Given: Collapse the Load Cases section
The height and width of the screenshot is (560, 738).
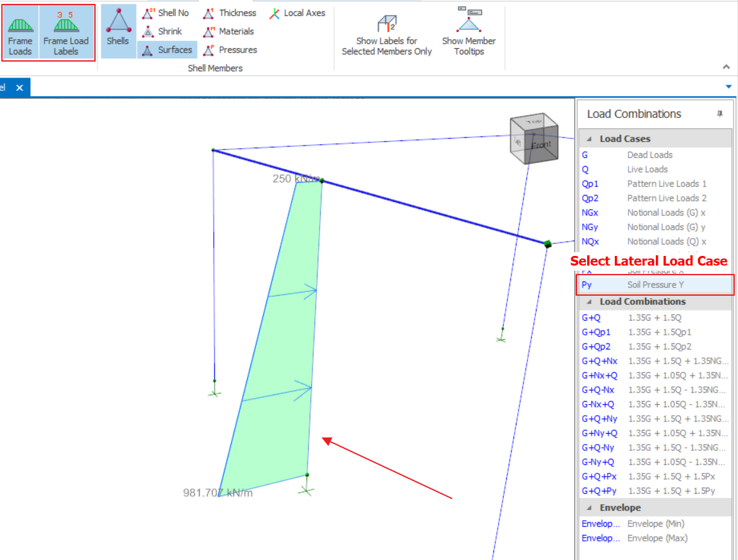Looking at the screenshot, I should pos(589,139).
